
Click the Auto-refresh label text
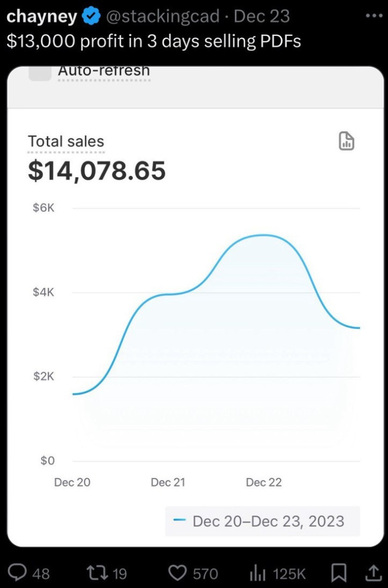104,70
